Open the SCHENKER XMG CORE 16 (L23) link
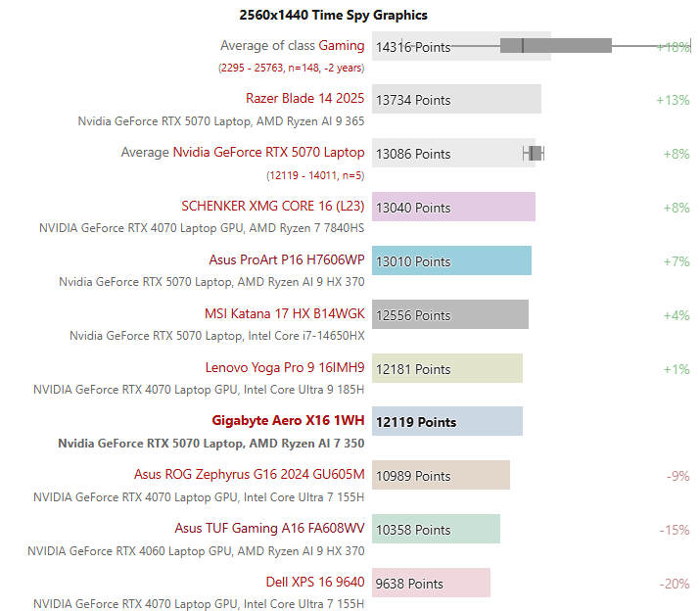 tap(273, 206)
